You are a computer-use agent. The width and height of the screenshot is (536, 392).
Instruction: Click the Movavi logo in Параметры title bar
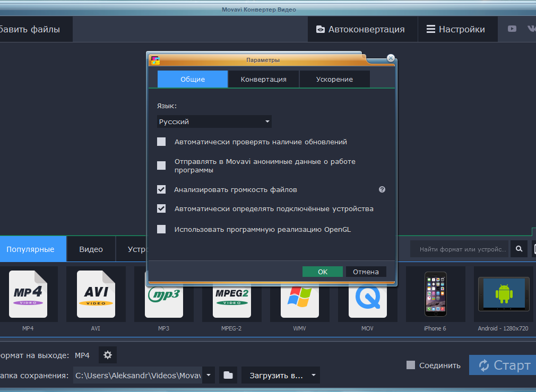(x=155, y=60)
